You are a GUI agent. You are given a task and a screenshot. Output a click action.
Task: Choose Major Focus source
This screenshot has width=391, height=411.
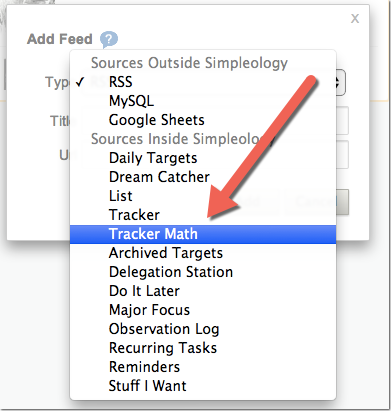(203, 310)
